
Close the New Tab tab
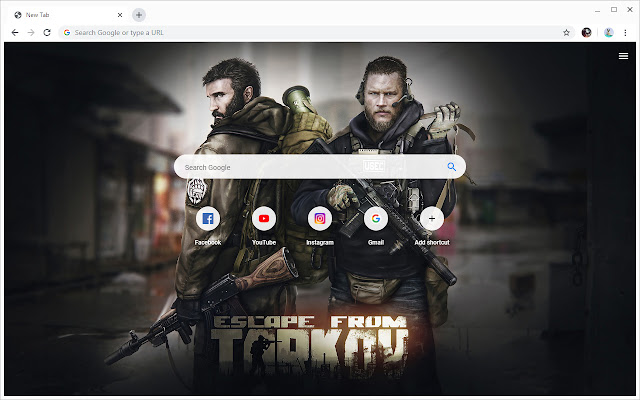tap(120, 15)
